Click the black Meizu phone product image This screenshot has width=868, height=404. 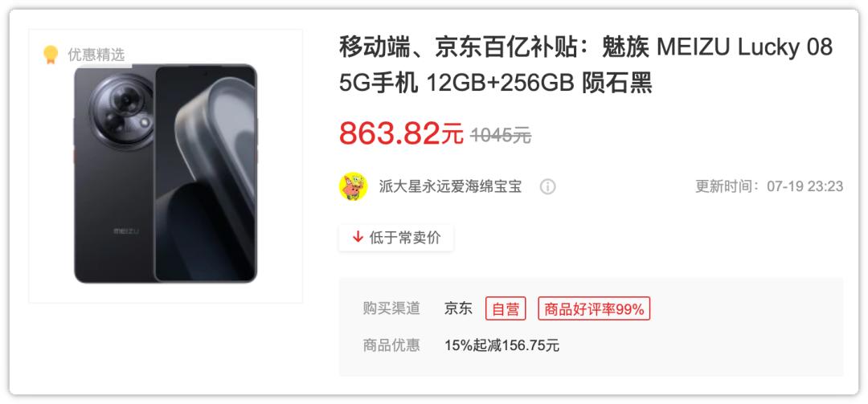point(166,173)
